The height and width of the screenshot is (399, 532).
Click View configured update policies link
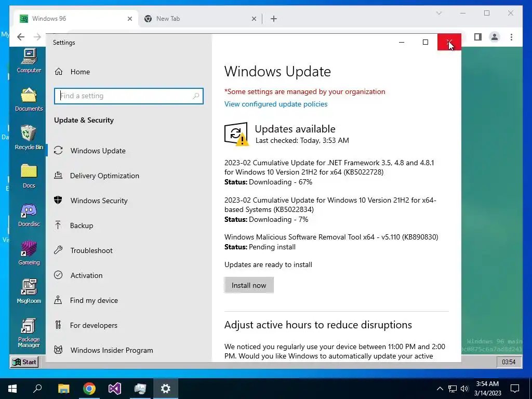coord(276,104)
